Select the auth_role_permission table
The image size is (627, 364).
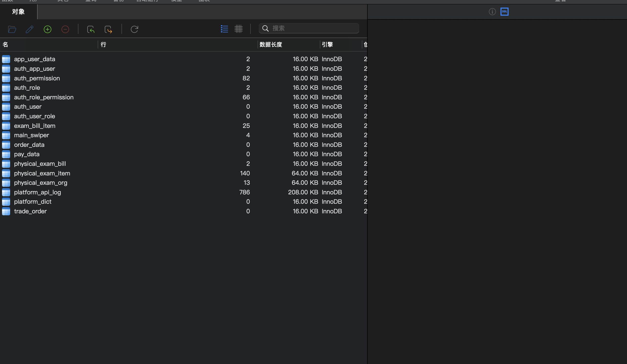[44, 97]
